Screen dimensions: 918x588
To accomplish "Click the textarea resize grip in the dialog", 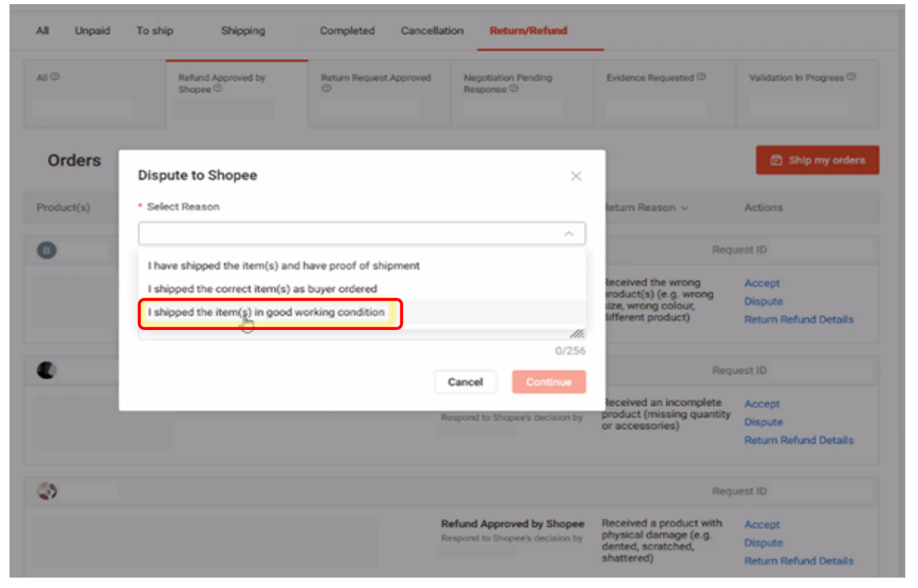I will [578, 333].
